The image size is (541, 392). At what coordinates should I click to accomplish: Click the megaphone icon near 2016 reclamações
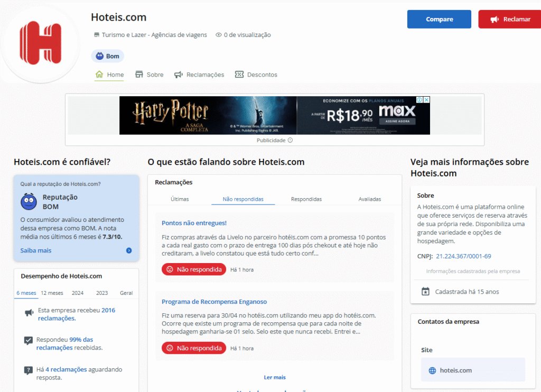[29, 313]
